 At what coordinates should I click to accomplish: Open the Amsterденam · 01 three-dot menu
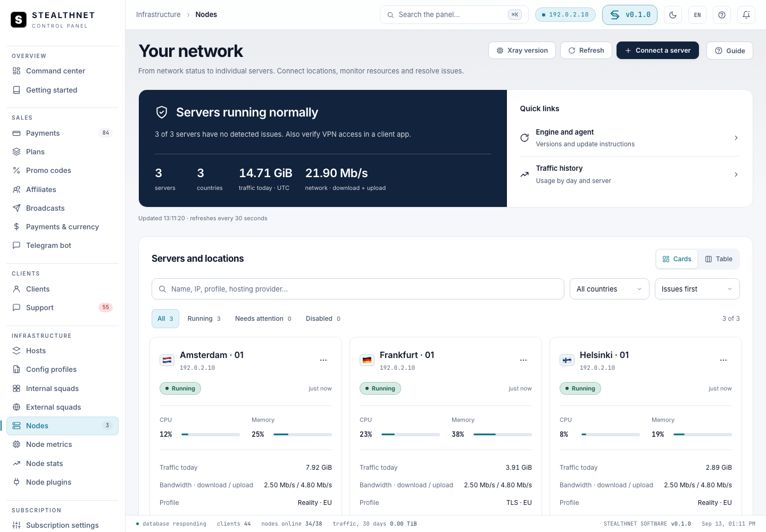(323, 360)
